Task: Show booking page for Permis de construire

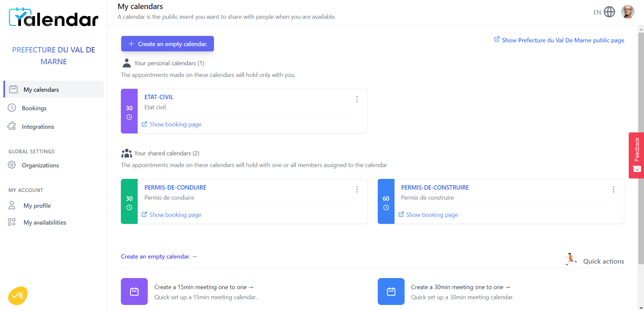Action: tap(432, 215)
